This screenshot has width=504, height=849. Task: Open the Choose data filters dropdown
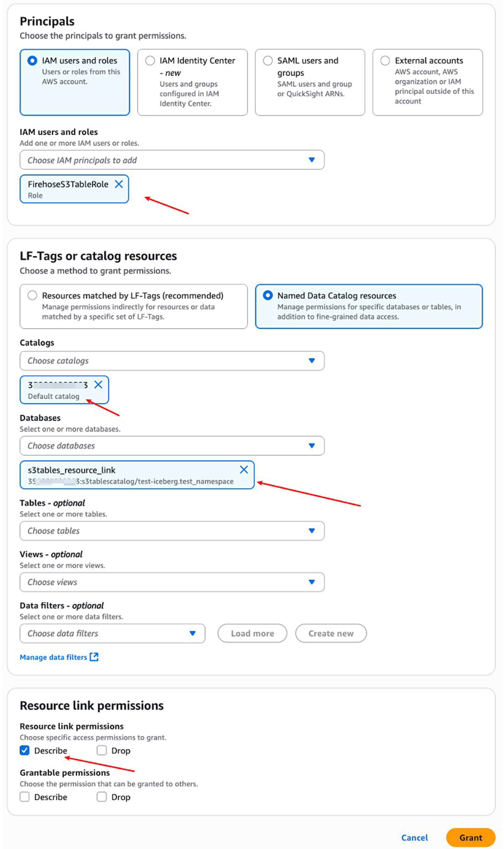[x=112, y=633]
